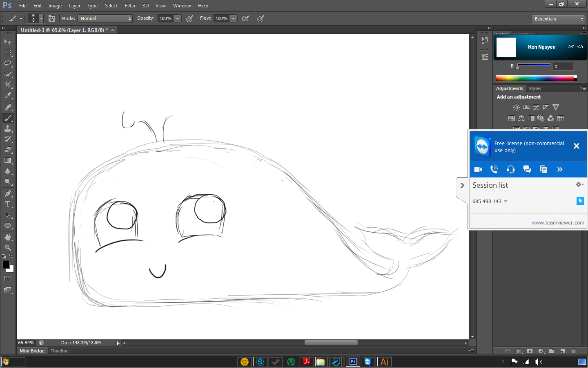
Task: Click the foreground color swatch
Action: pyautogui.click(x=6, y=265)
